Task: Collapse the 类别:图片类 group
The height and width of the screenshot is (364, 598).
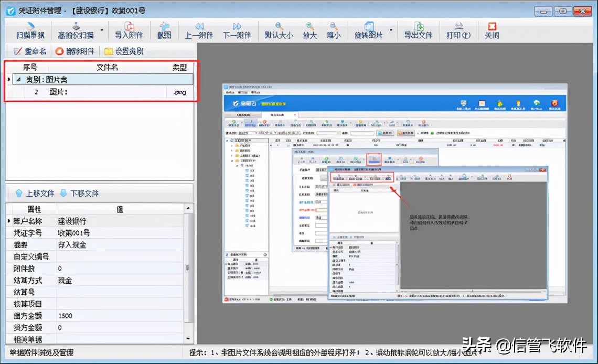Action: [18, 79]
